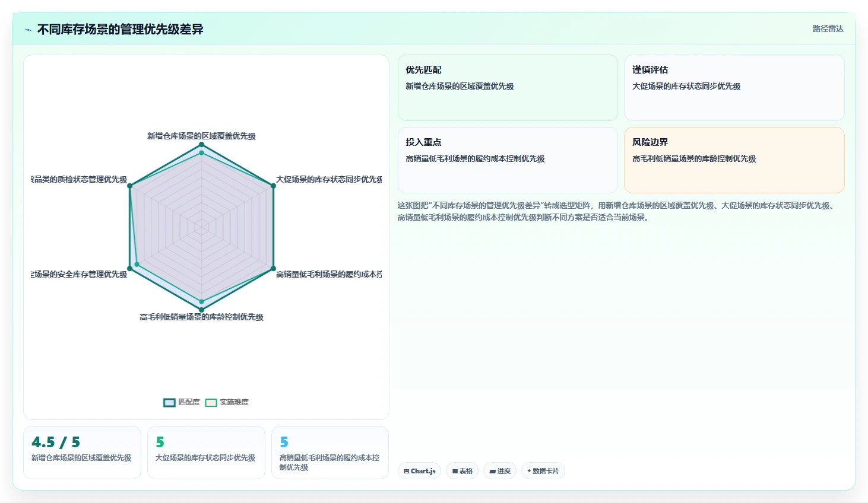
Task: Click the radar axis label 新增仓库场景的区域覆盖优先级
Action: [201, 136]
